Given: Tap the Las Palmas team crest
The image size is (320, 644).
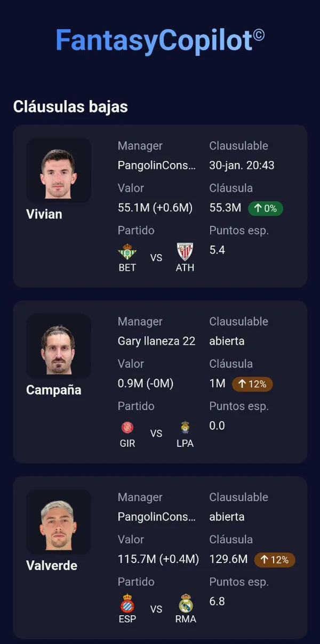Looking at the screenshot, I should tap(185, 427).
